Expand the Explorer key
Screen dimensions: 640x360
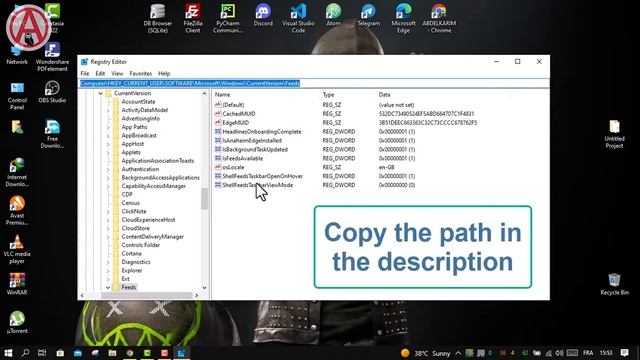(109, 271)
